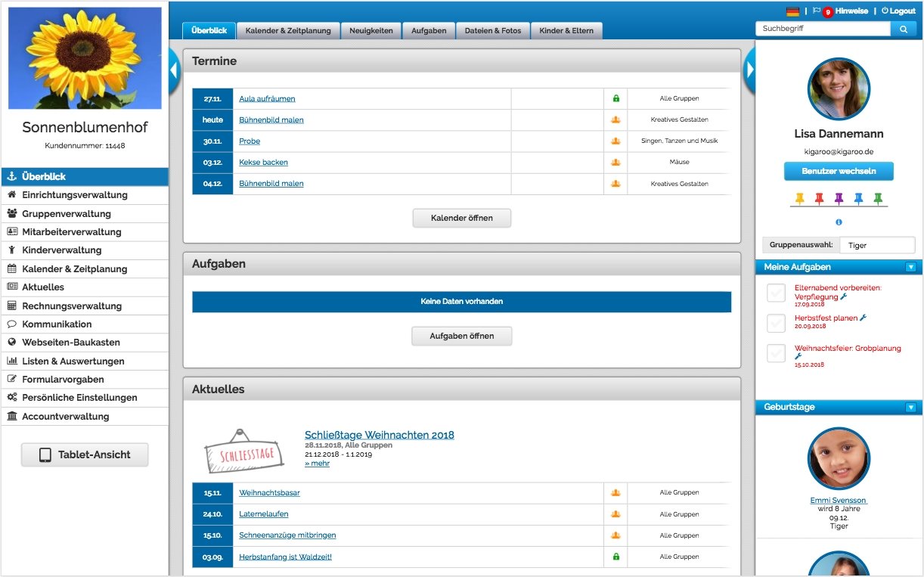Click the blue info icon below pushpins
The image size is (924, 577).
coord(839,222)
